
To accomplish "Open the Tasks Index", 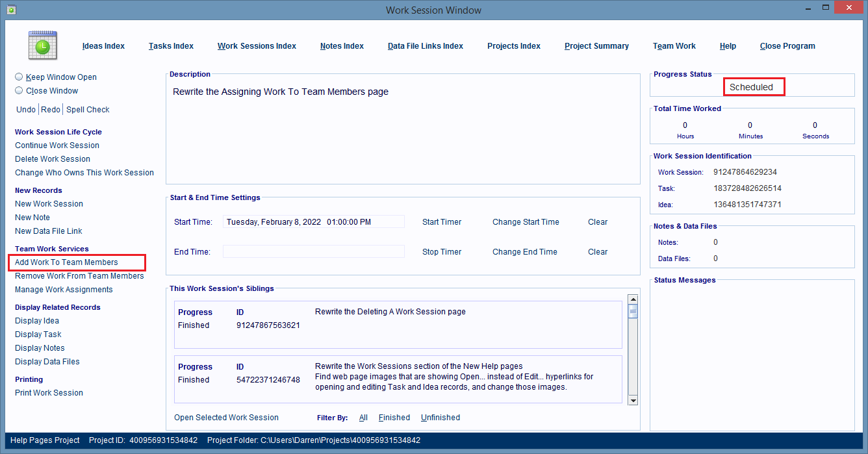I will [x=171, y=45].
